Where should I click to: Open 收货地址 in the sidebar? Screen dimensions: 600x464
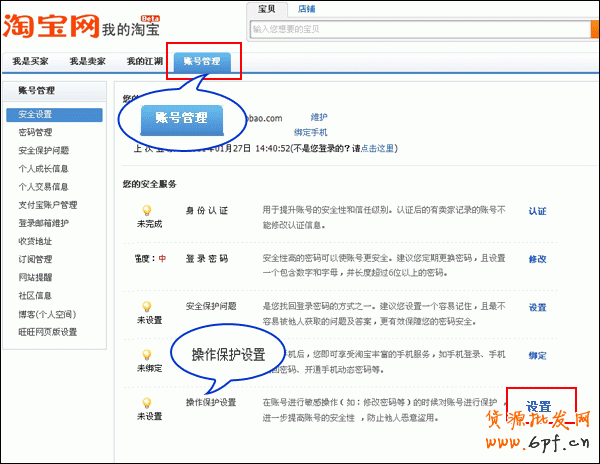coord(35,241)
